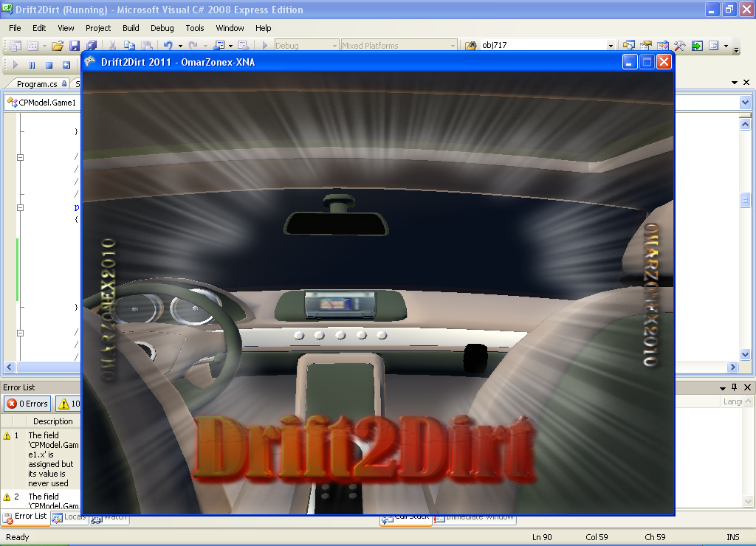Click the disabled Start Debugging arrow icon
Screen dimensions: 756x546
tap(265, 45)
